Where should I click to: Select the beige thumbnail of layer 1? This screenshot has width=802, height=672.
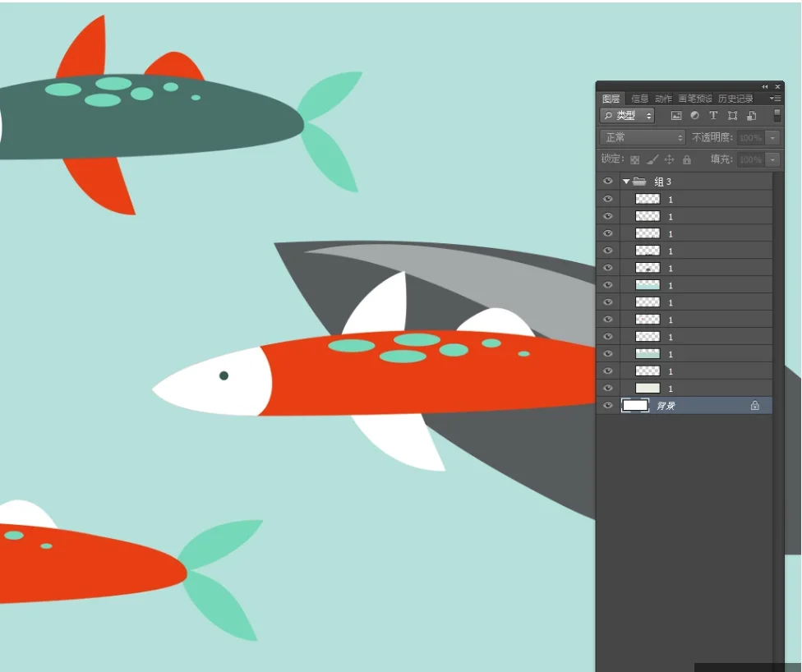(648, 388)
